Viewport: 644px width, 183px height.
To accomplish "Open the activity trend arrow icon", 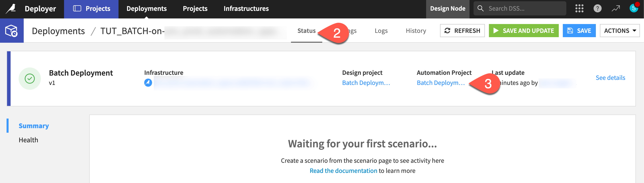I will tap(616, 9).
